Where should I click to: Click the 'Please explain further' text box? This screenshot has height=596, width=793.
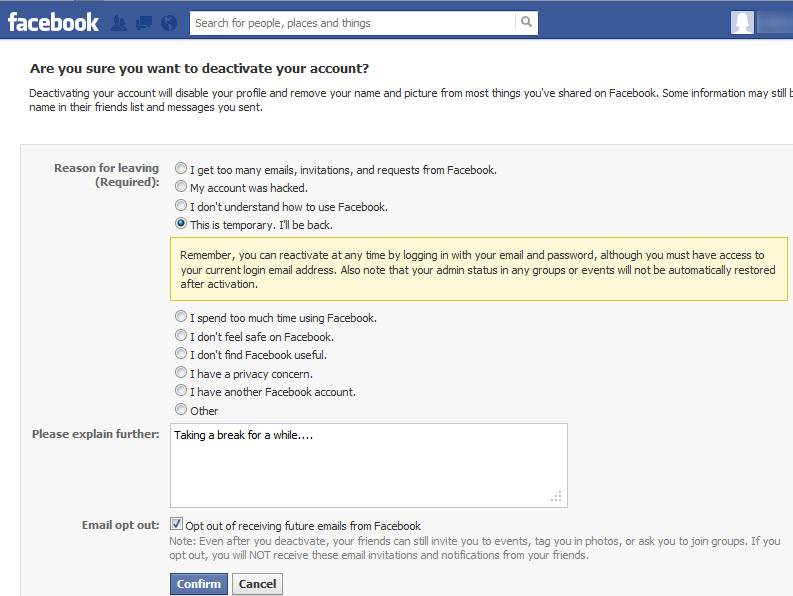[369, 465]
